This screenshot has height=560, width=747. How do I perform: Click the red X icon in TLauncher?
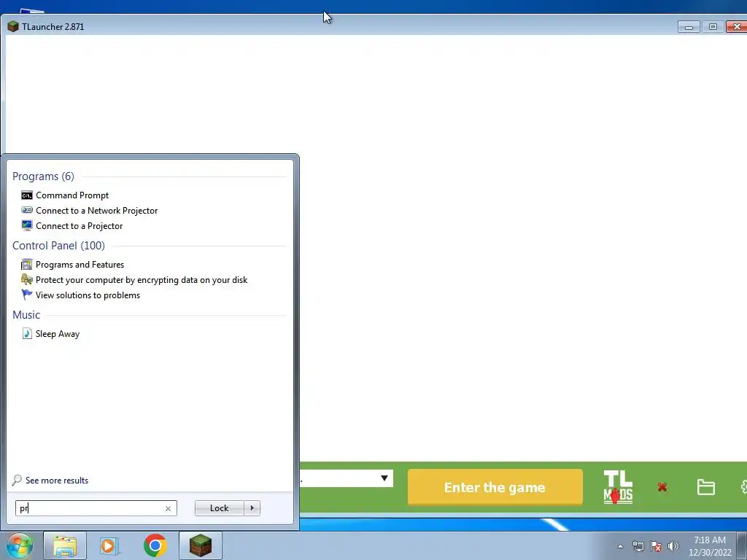pos(662,487)
